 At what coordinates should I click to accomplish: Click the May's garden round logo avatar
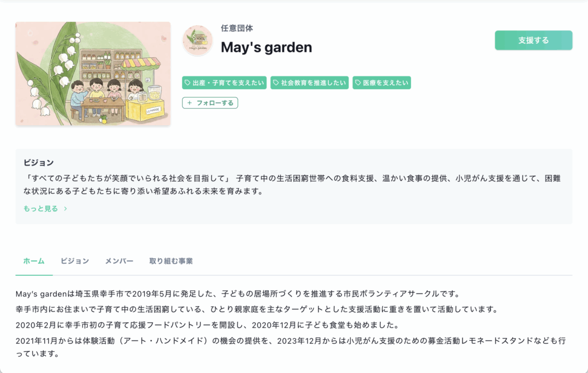[x=198, y=41]
